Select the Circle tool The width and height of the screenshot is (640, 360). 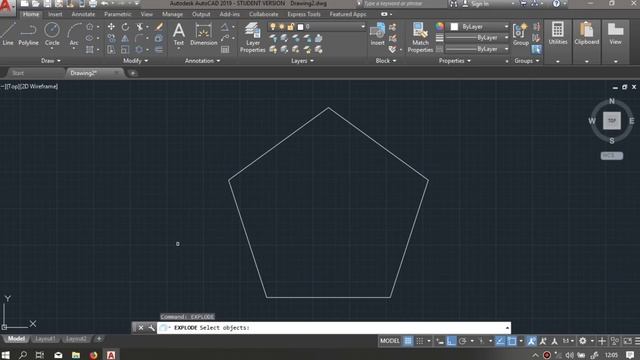[x=52, y=33]
